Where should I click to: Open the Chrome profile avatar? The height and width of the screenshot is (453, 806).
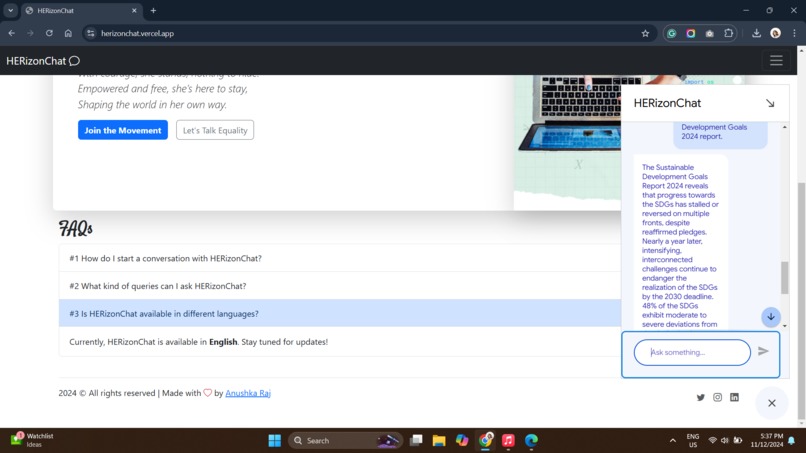coord(776,33)
